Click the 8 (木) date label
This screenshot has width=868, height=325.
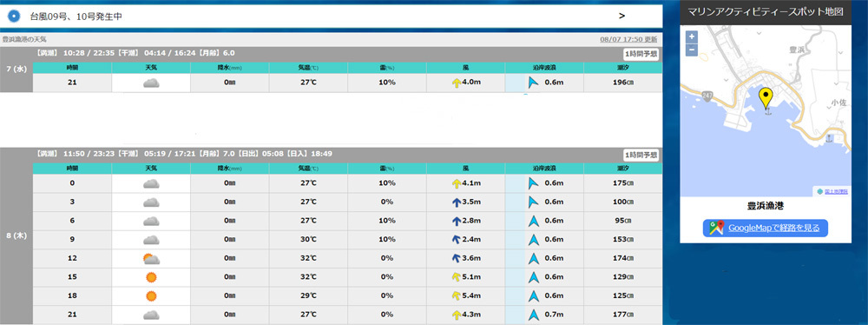(x=16, y=235)
